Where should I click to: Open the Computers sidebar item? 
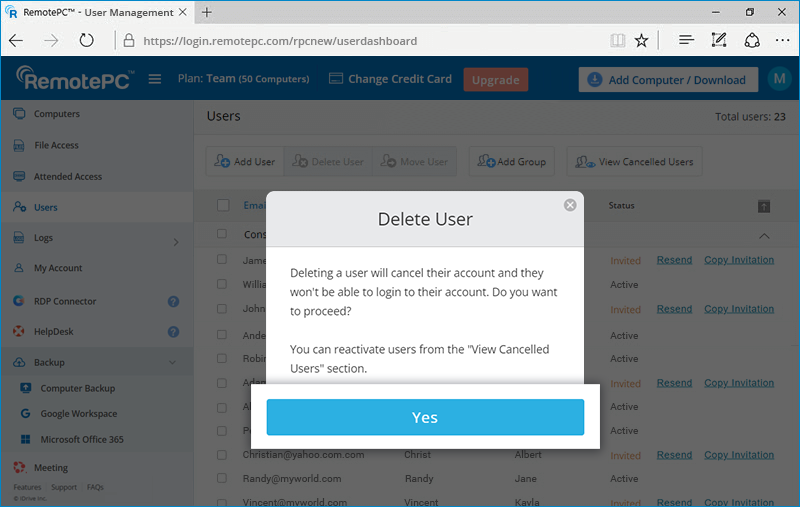click(x=56, y=114)
